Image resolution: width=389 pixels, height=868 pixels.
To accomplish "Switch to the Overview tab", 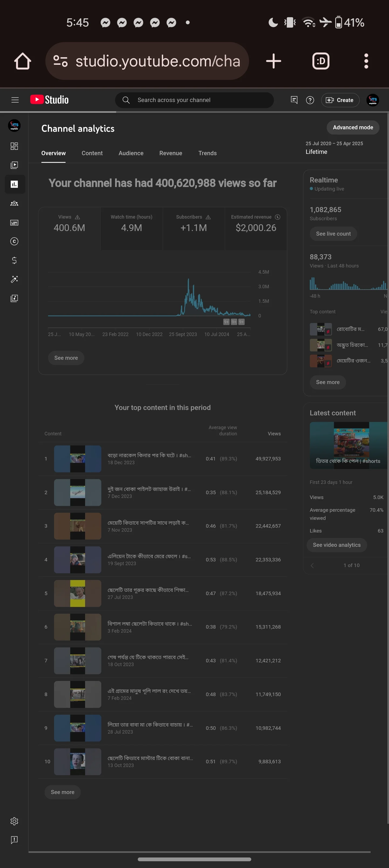I will 53,153.
